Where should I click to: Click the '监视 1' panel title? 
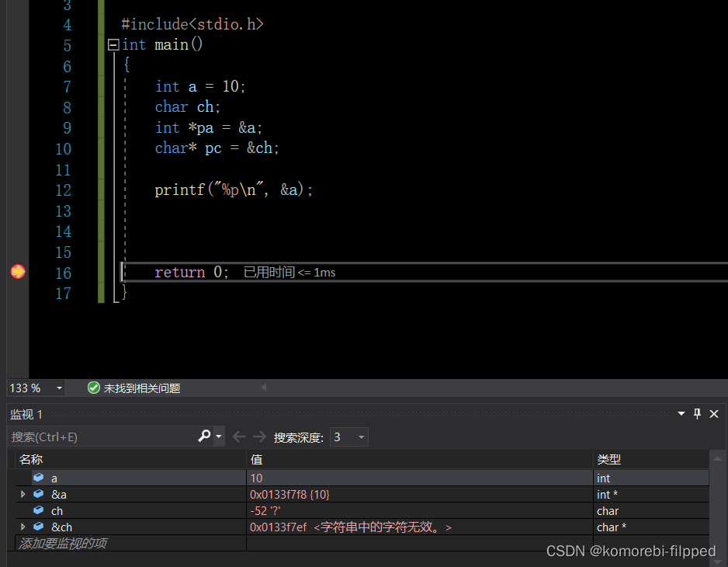coord(26,414)
